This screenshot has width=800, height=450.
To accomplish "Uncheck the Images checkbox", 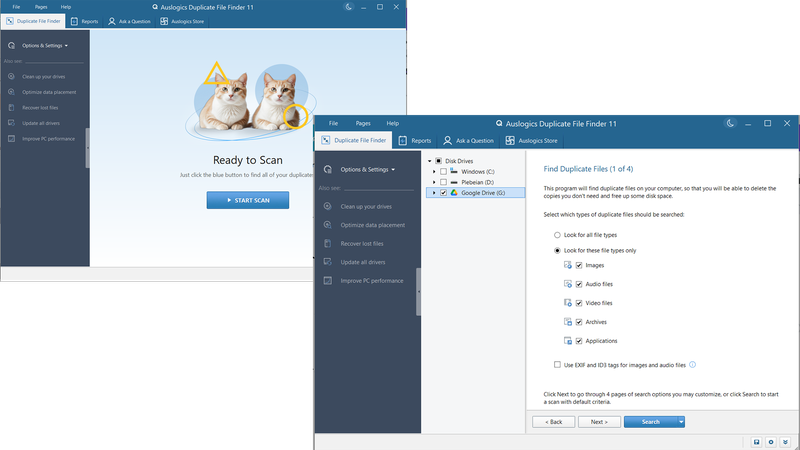I will click(x=579, y=265).
